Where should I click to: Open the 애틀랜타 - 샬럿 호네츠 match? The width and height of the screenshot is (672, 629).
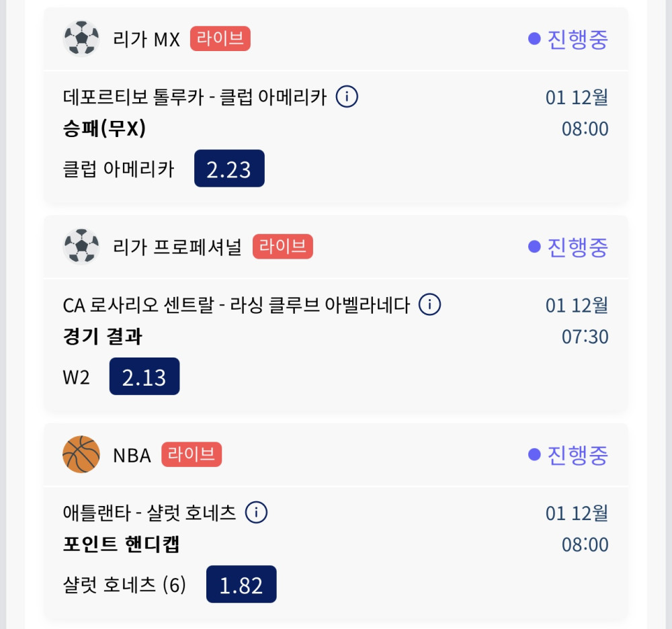point(149,513)
